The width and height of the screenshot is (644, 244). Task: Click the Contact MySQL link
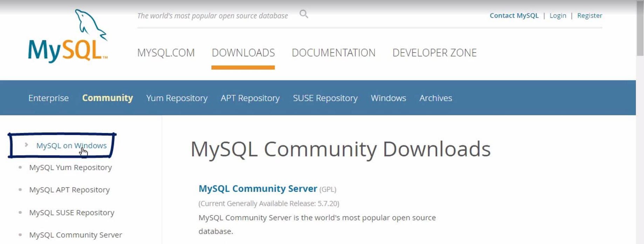tap(514, 15)
